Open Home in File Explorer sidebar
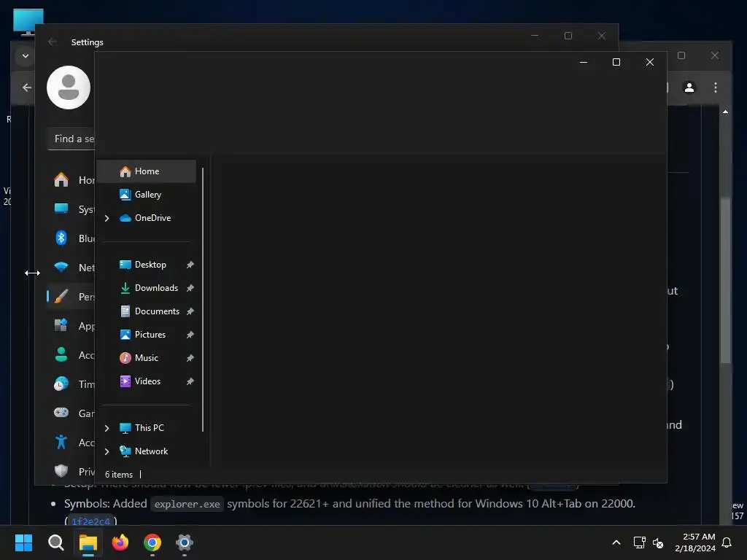Screen dimensions: 747x560 click(x=146, y=171)
